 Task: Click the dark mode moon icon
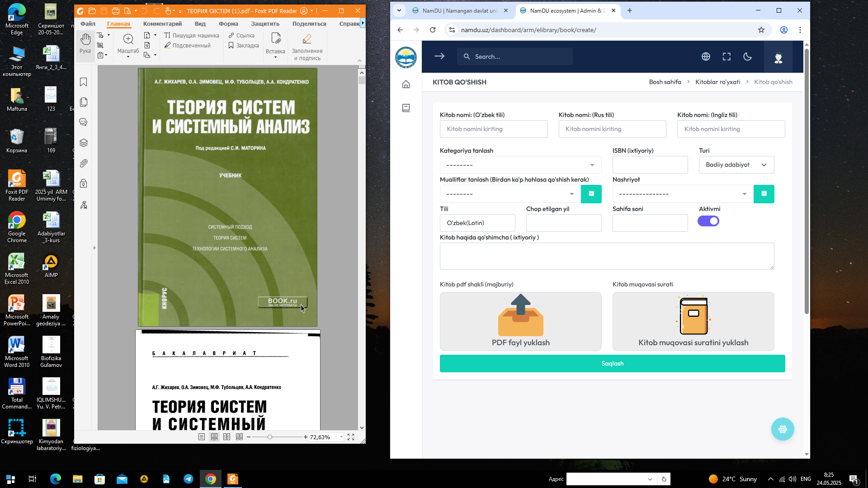pos(747,56)
